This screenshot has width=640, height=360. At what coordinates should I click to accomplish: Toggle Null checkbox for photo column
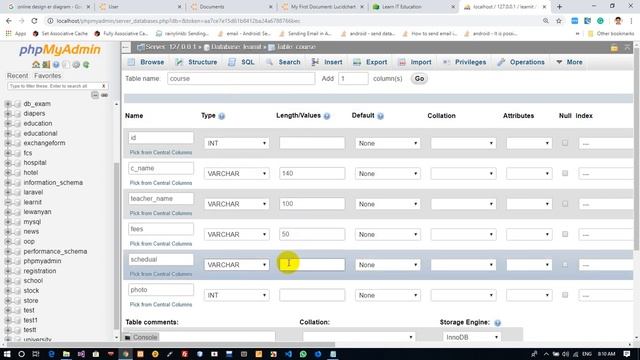coord(565,295)
